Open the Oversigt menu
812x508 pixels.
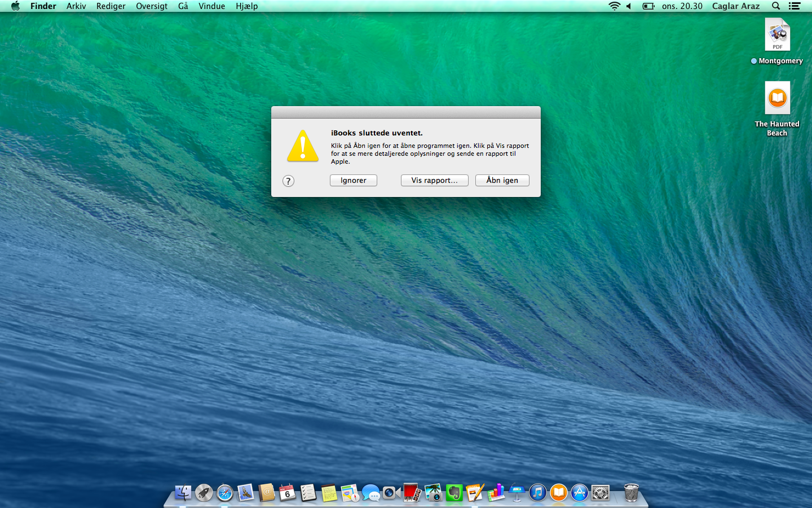point(152,6)
